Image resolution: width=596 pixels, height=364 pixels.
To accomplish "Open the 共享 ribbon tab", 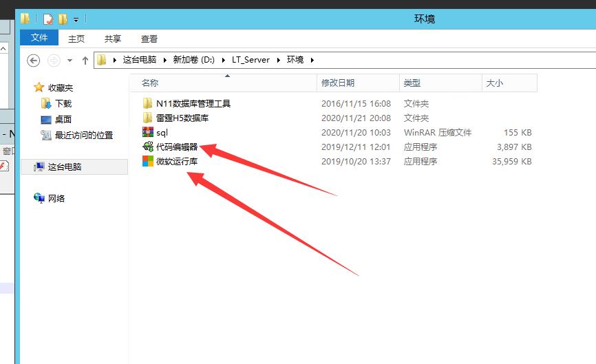I will (113, 39).
